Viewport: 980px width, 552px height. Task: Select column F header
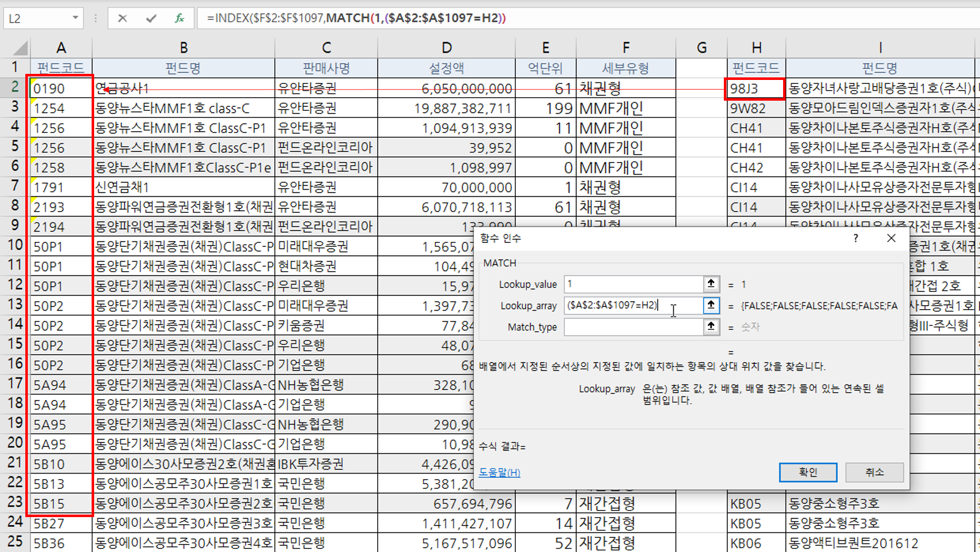click(626, 48)
